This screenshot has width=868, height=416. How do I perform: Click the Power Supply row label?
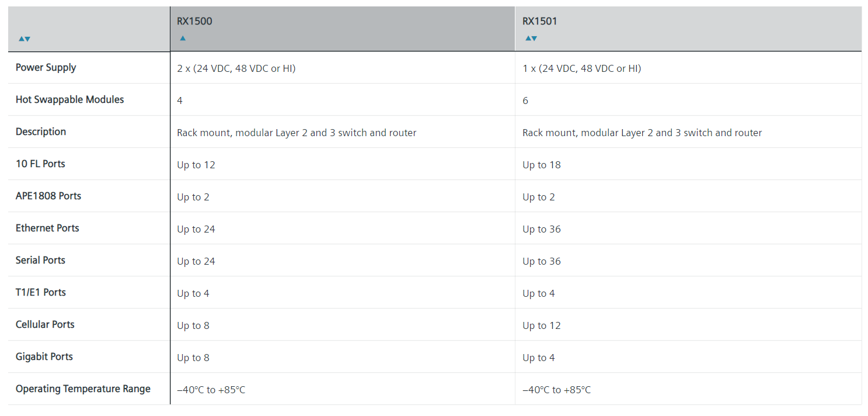pos(46,68)
